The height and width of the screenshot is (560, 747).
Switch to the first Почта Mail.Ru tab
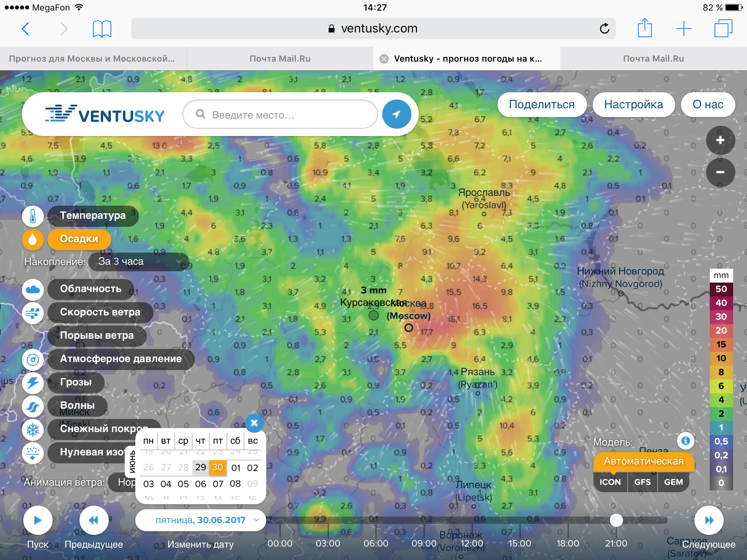(280, 59)
